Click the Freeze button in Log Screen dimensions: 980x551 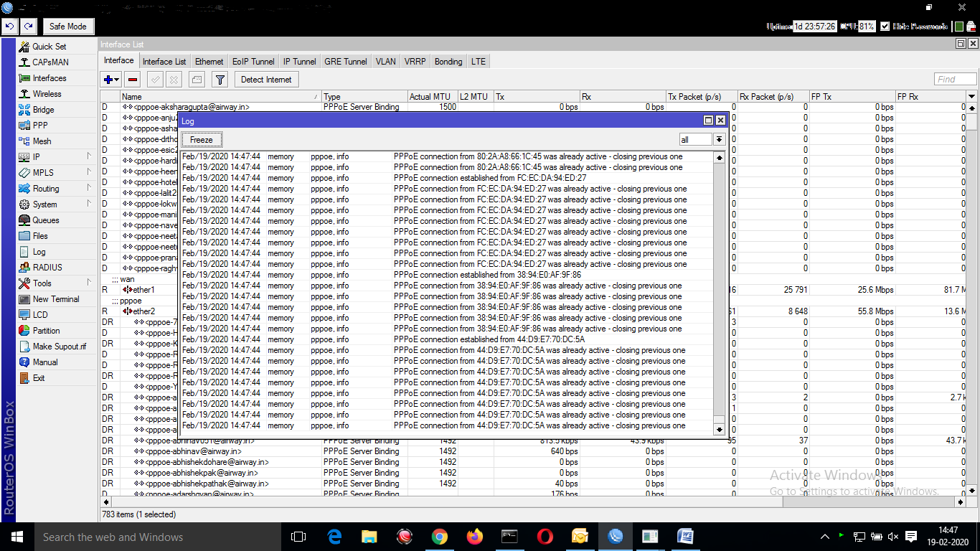click(x=202, y=140)
